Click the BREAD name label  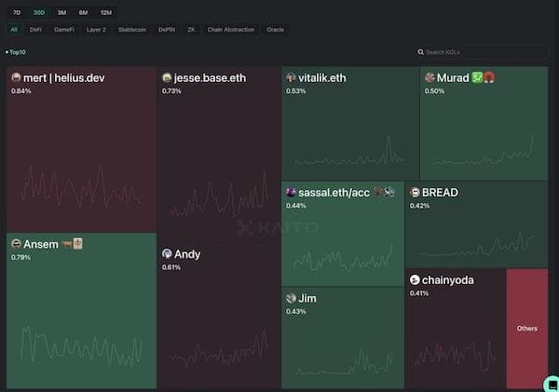[441, 193]
